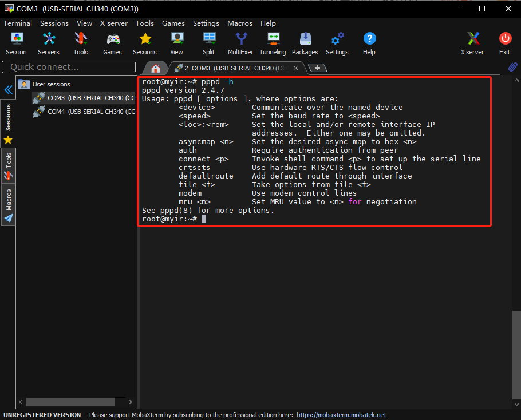The width and height of the screenshot is (521, 420).
Task: Go to the Home tab icon
Action: pyautogui.click(x=156, y=68)
